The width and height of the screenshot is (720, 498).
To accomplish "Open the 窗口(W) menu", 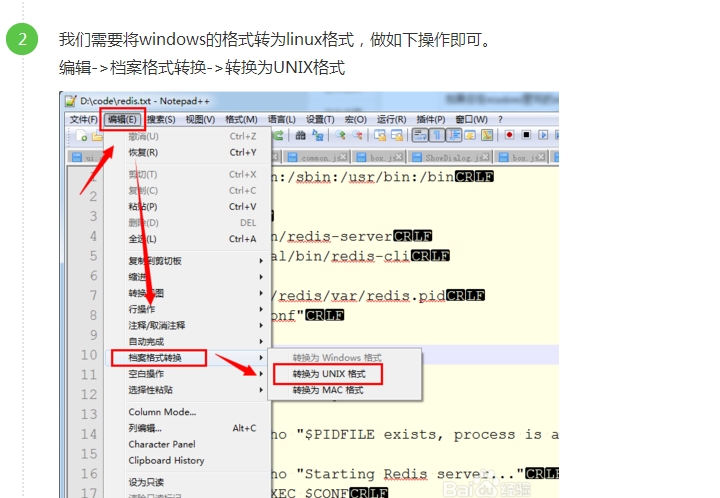I will click(x=472, y=119).
